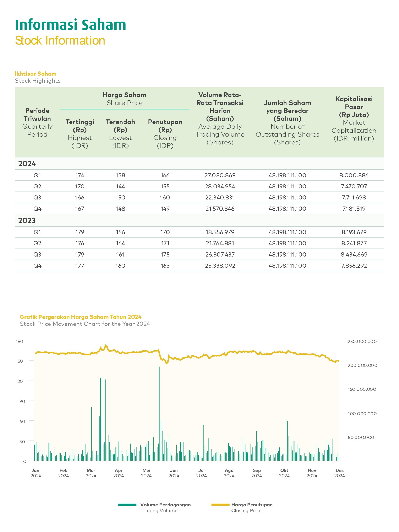Click the 250.000.000 volume axis label
The image size is (399, 532).
(362, 341)
